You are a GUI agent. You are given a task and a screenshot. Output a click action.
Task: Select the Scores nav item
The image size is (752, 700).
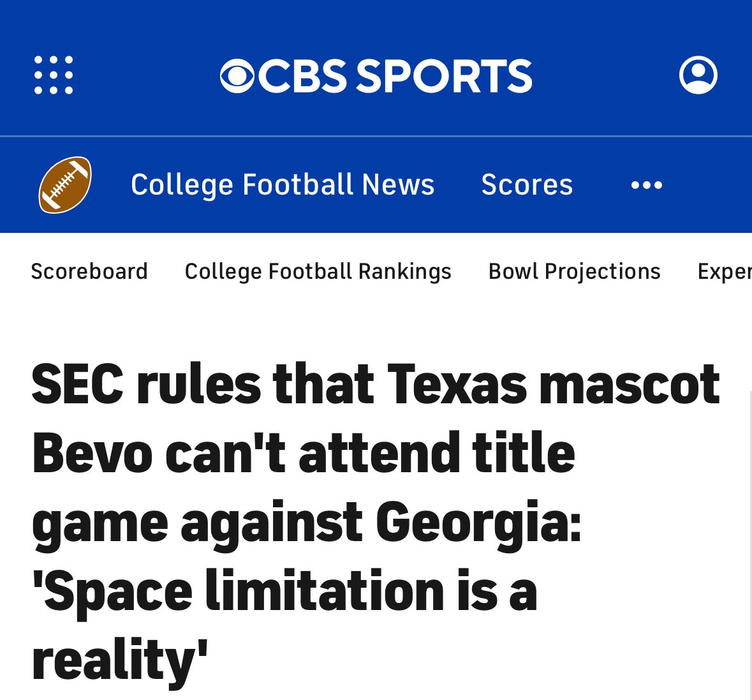click(527, 184)
